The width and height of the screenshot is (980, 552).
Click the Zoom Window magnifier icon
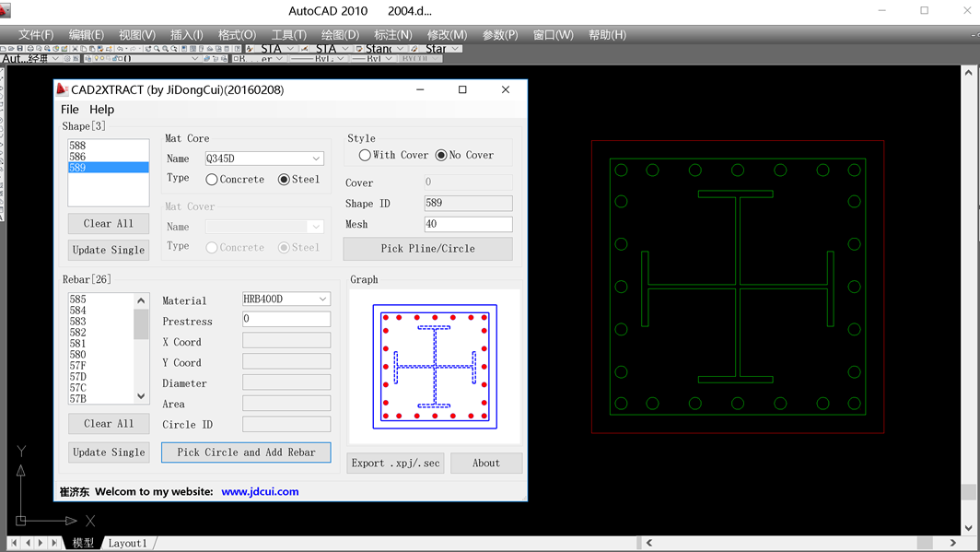pos(165,49)
